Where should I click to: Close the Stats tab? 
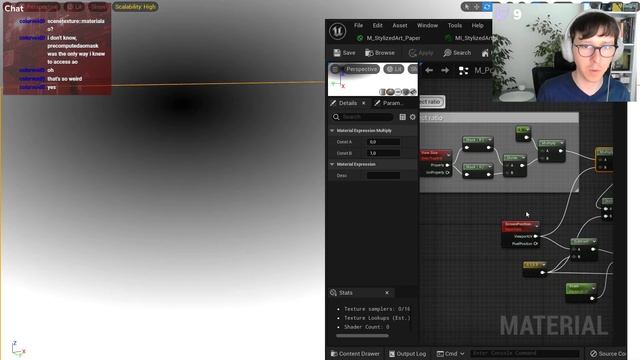click(x=387, y=293)
